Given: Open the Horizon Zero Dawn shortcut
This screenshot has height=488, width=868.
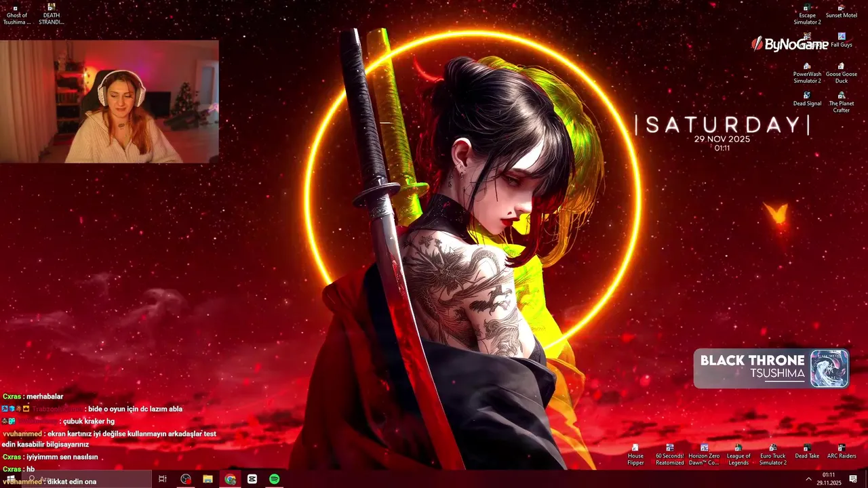Looking at the screenshot, I should pyautogui.click(x=704, y=455).
